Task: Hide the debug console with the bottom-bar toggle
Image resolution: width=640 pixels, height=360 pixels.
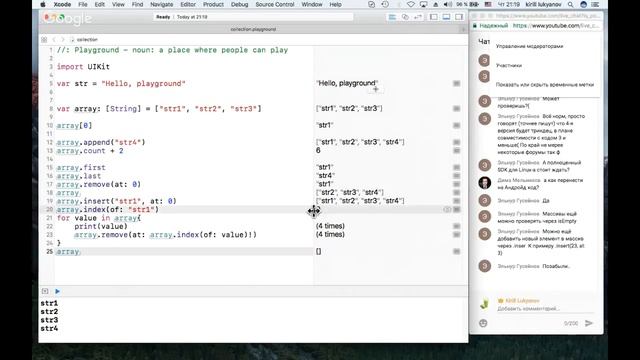Action: click(45, 291)
